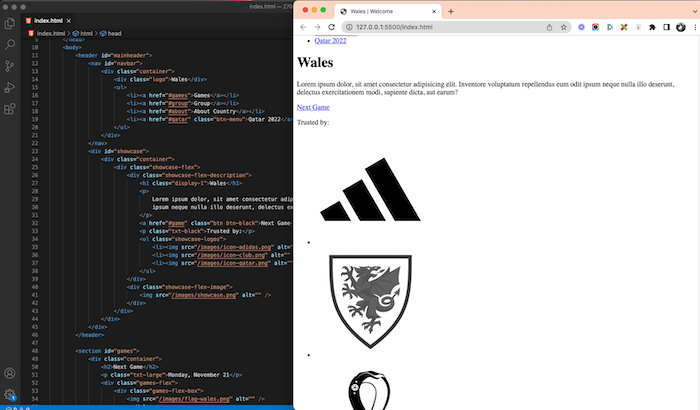Click /images/icon-club.png path in code
Image resolution: width=700 pixels, height=410 pixels.
click(232, 255)
